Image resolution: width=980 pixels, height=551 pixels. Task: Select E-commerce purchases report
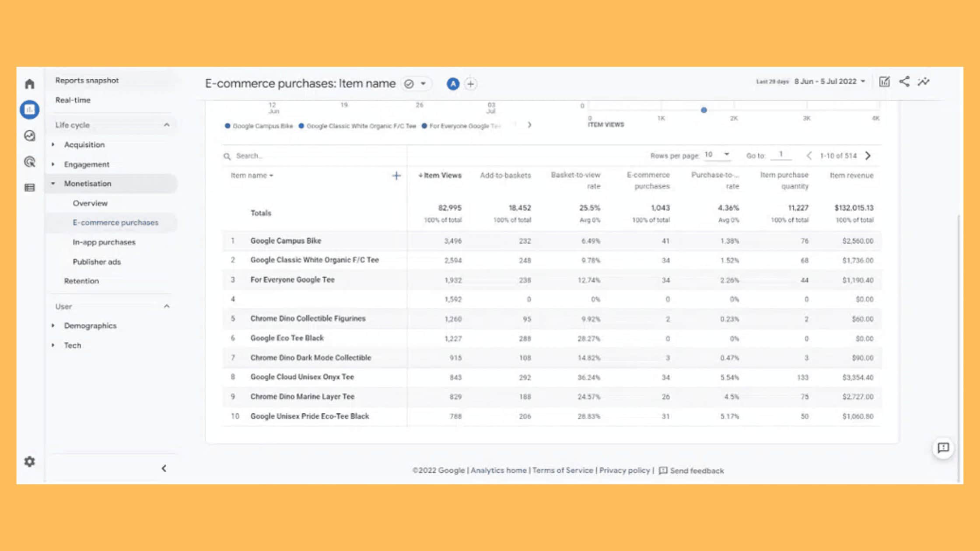point(115,223)
